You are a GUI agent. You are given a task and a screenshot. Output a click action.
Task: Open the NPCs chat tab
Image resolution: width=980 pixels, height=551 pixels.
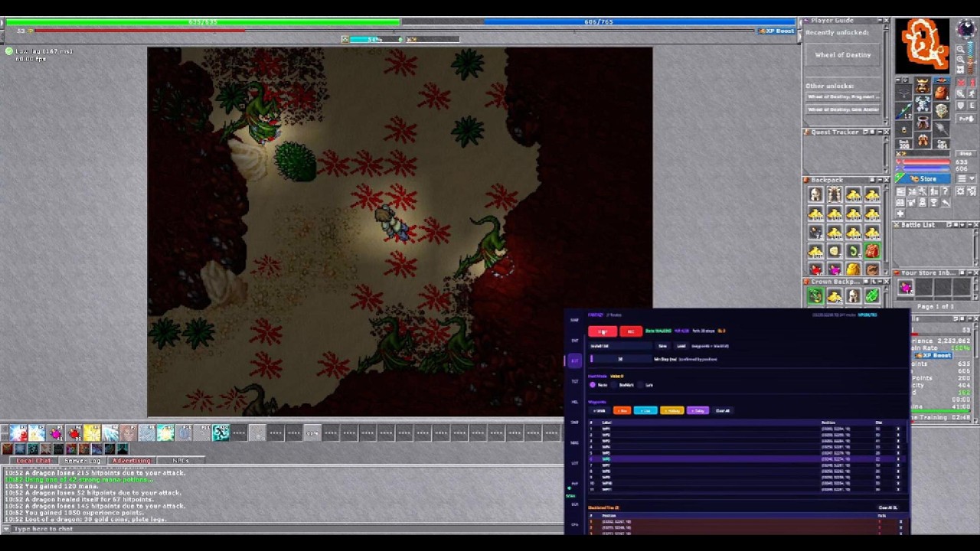tap(181, 461)
